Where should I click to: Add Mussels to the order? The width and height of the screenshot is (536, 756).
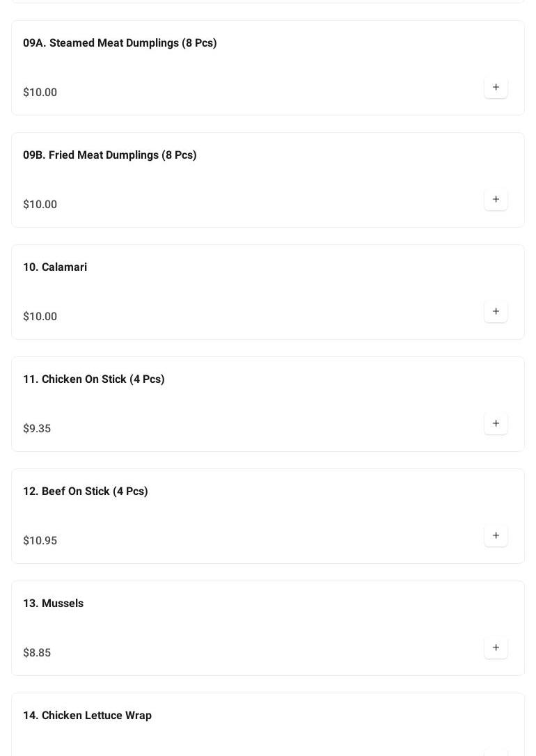[496, 648]
